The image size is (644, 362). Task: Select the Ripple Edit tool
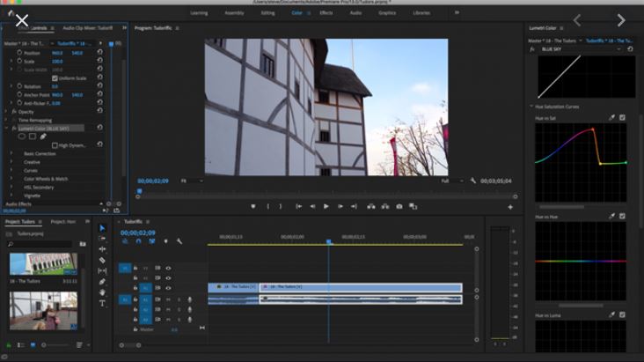click(x=102, y=249)
